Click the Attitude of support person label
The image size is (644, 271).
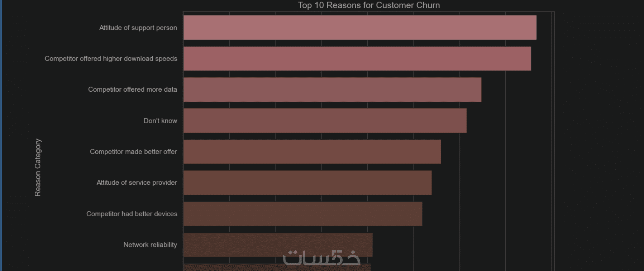click(138, 28)
